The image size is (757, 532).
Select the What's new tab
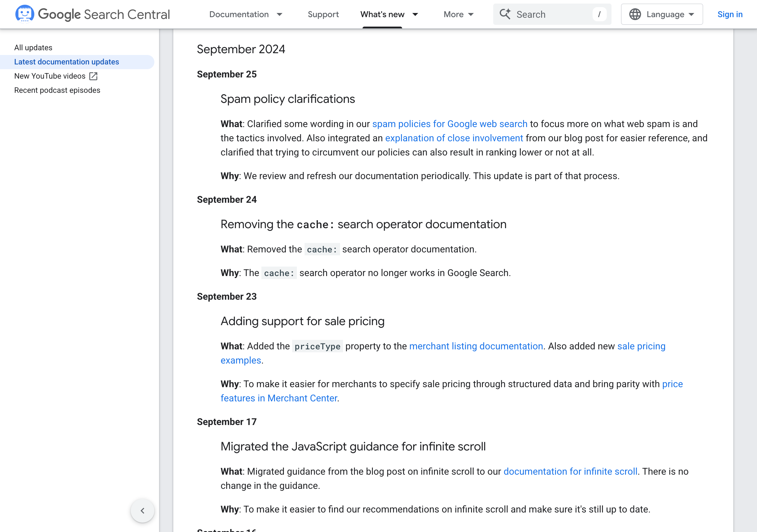tap(382, 14)
